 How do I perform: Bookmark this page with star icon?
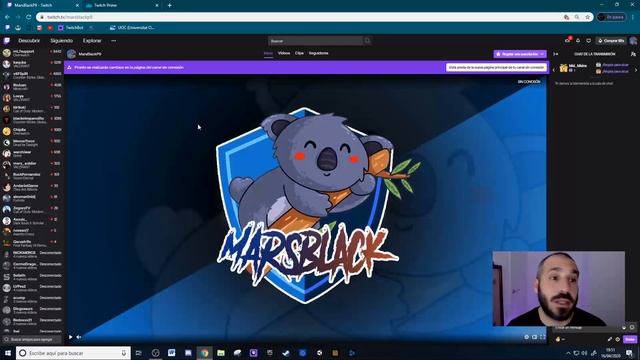588,17
